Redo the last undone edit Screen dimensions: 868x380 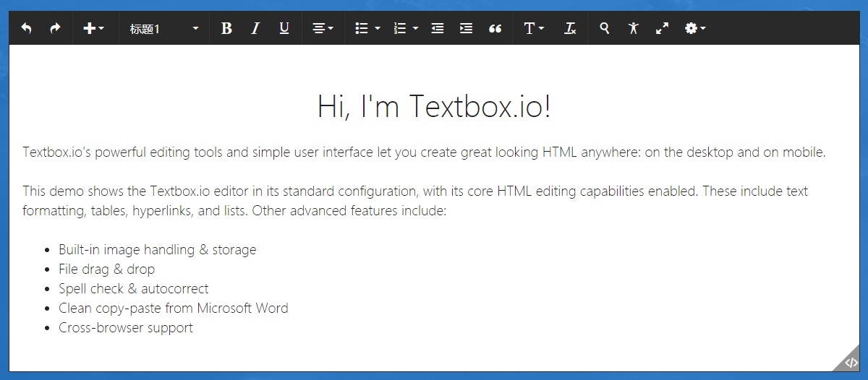coord(55,28)
